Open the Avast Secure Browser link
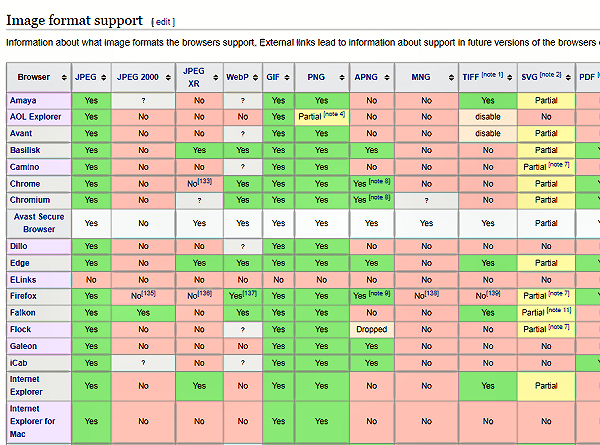Image resolution: width=600 pixels, height=445 pixels. pyautogui.click(x=39, y=223)
